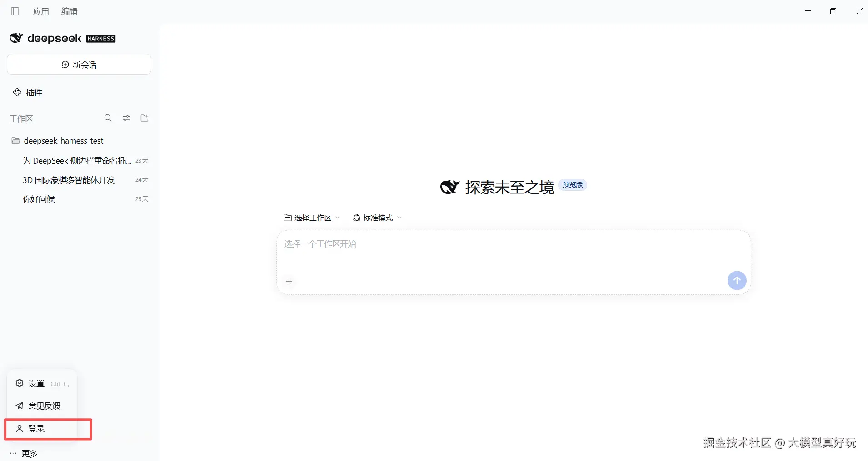Click the plus attachment icon
The width and height of the screenshot is (868, 461).
[x=289, y=282]
